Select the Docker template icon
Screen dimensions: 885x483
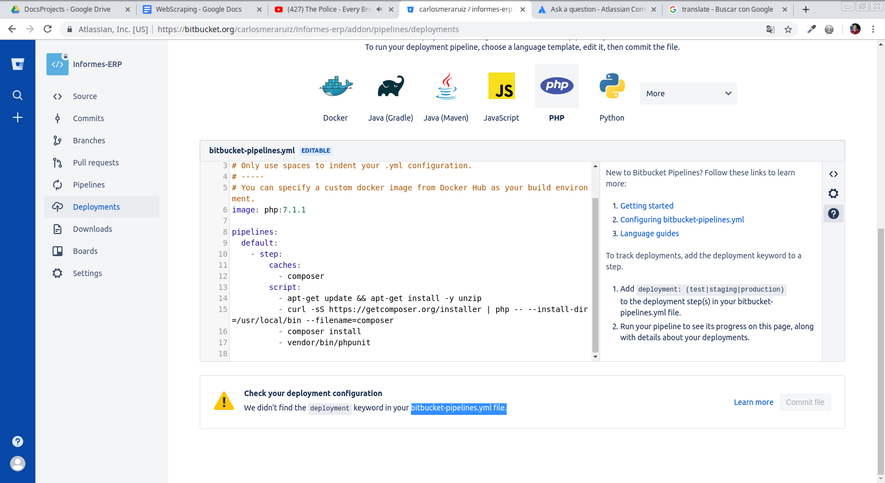click(336, 86)
